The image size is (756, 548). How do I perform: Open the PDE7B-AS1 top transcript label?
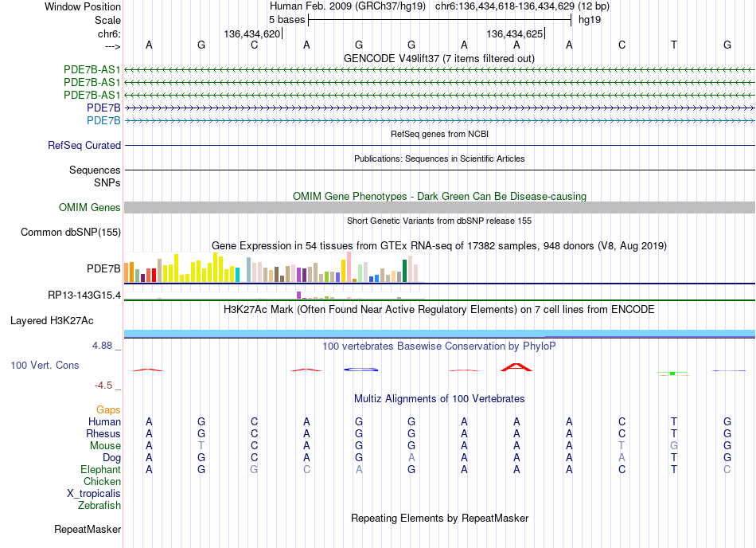pyautogui.click(x=92, y=69)
